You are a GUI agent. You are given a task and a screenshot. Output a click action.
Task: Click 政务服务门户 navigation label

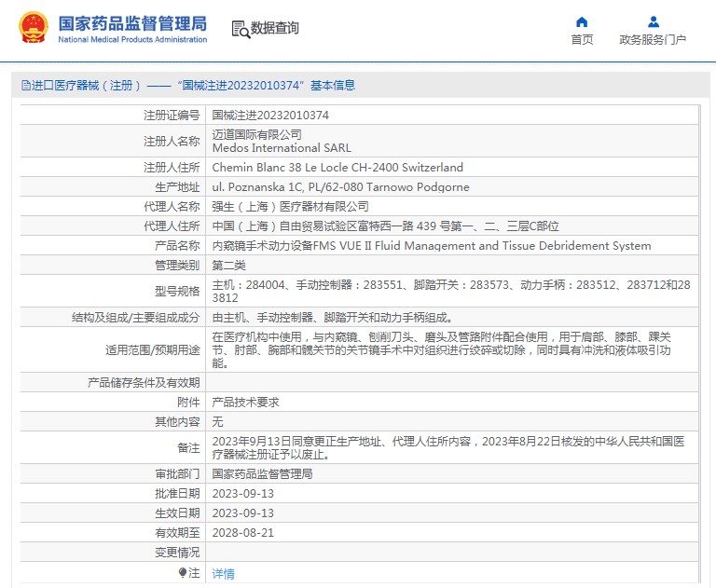[653, 40]
